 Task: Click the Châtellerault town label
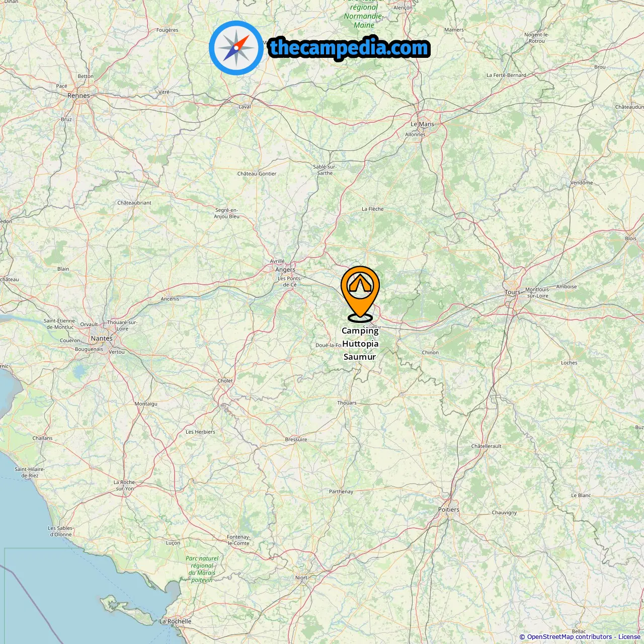coord(487,446)
